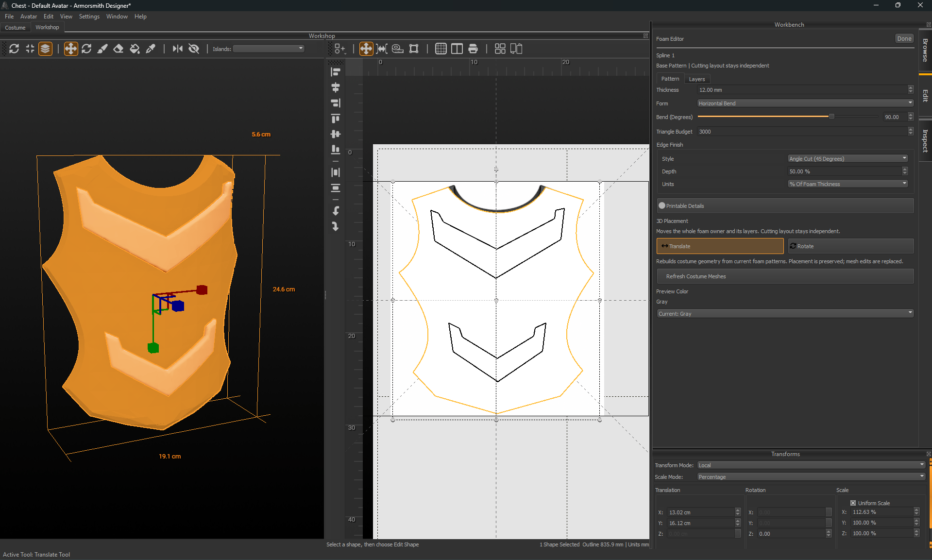Image resolution: width=932 pixels, height=560 pixels.
Task: Open the Units dropdown for foam thickness
Action: pos(847,184)
